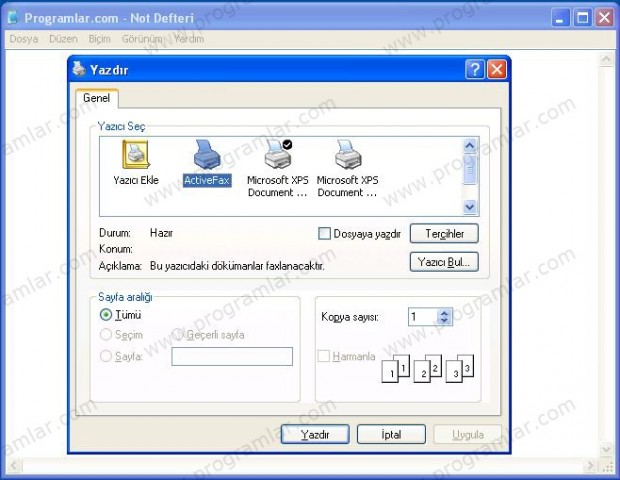The width and height of the screenshot is (620, 480).
Task: Enable the Dosyaya yazdır checkbox
Action: [x=324, y=233]
